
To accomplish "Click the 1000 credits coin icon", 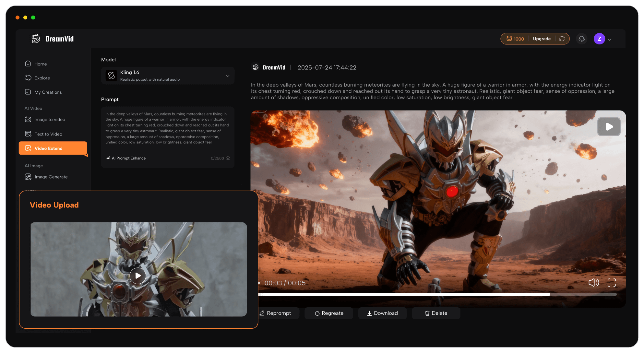I will pos(509,39).
